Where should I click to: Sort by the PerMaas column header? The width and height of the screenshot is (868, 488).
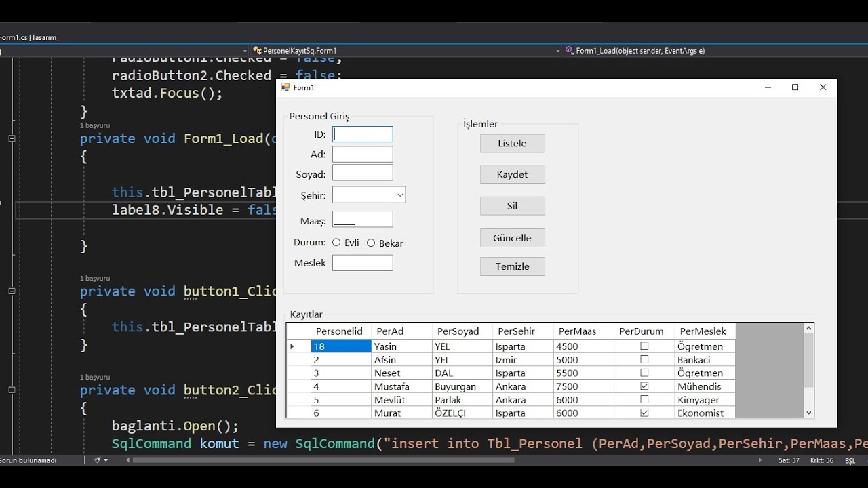point(583,331)
